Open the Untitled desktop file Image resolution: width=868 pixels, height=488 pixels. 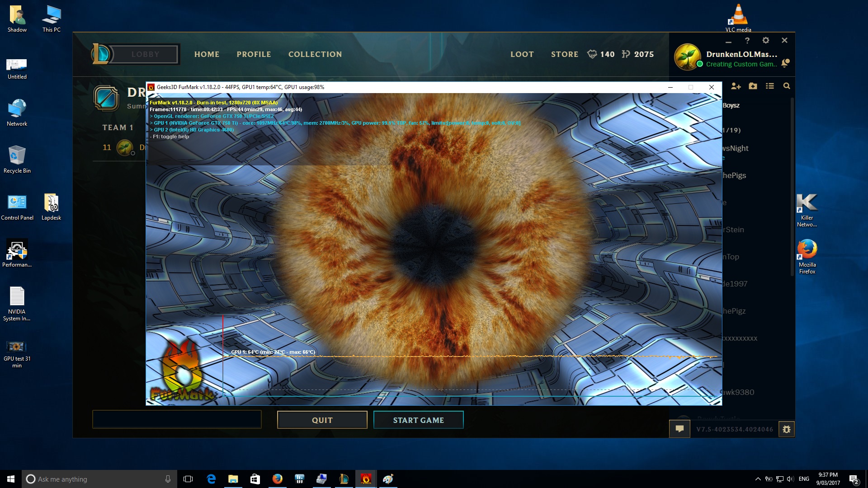coord(17,68)
